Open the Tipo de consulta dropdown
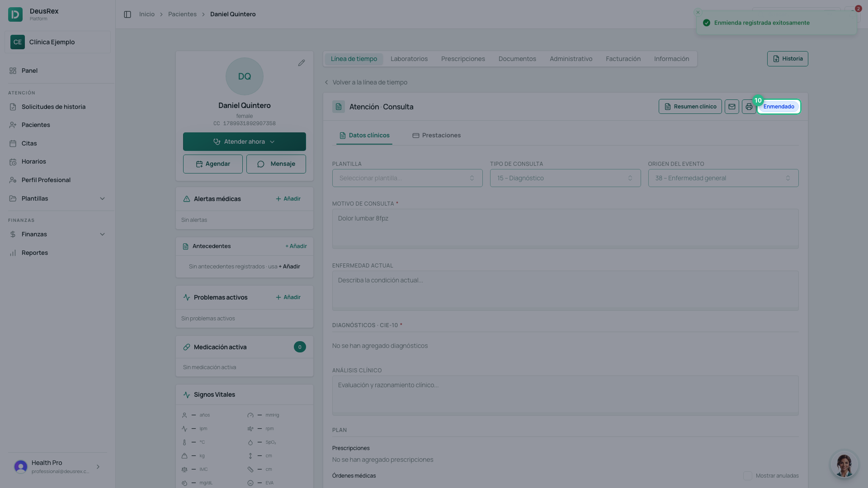Image resolution: width=868 pixels, height=488 pixels. click(565, 178)
